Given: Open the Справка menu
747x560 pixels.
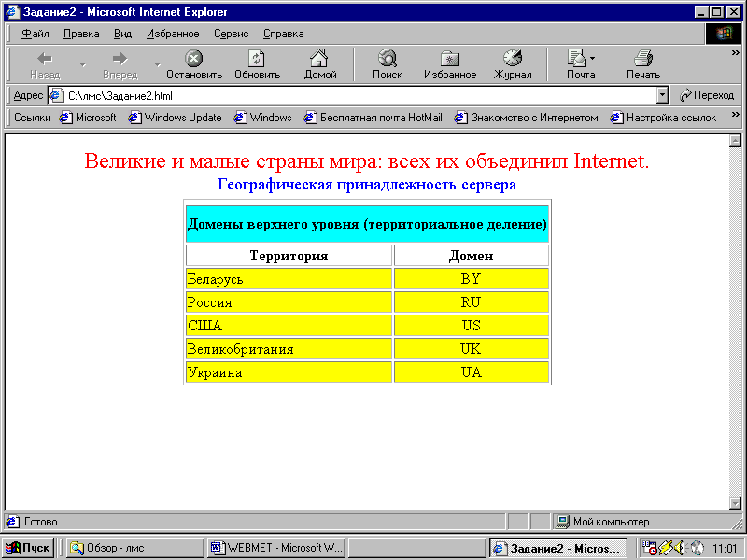Looking at the screenshot, I should (x=284, y=34).
